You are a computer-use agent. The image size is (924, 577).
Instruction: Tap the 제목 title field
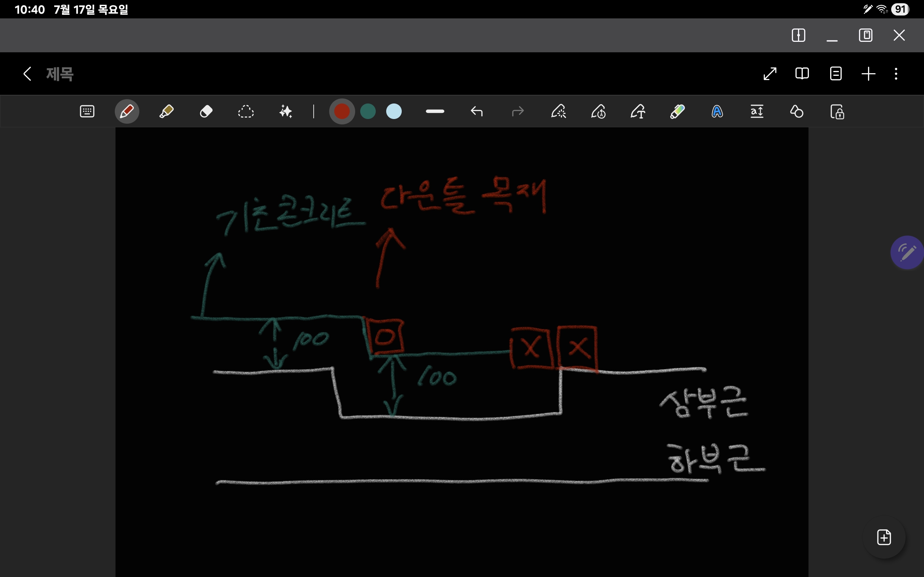click(60, 73)
